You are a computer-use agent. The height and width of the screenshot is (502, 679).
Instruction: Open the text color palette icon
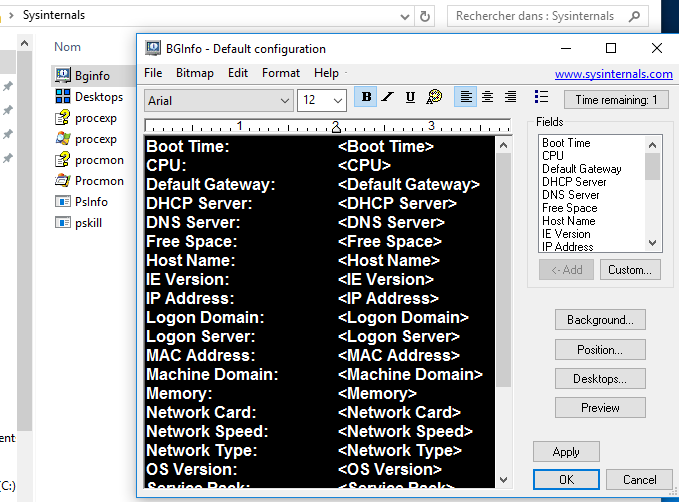point(434,97)
